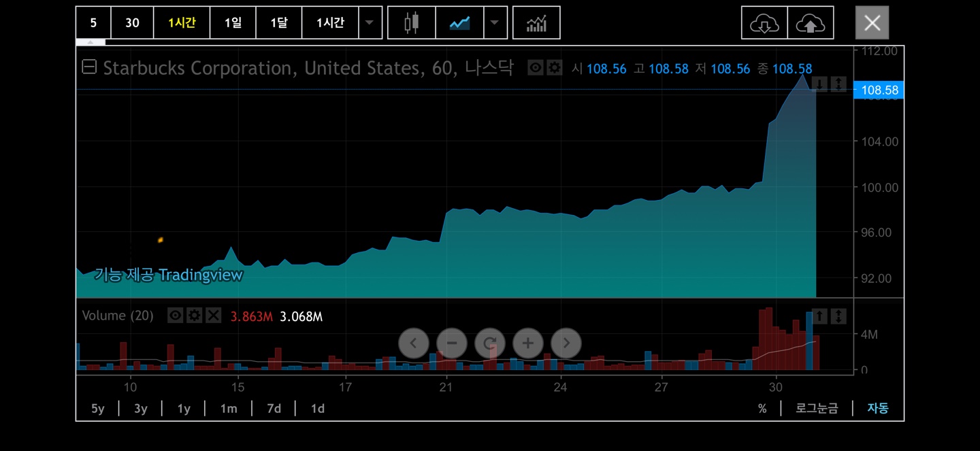Viewport: 980px width, 451px height.
Task: Toggle percent scale mode
Action: (762, 409)
